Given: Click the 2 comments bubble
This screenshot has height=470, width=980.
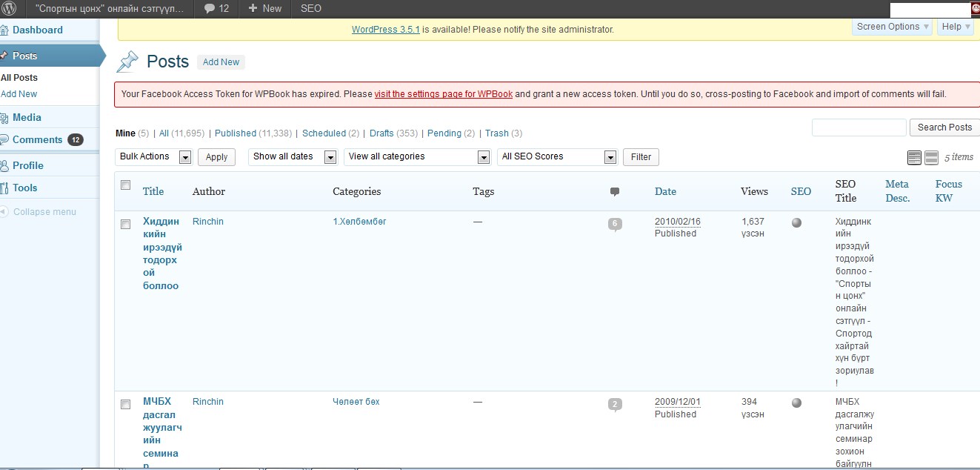Looking at the screenshot, I should click(x=615, y=405).
